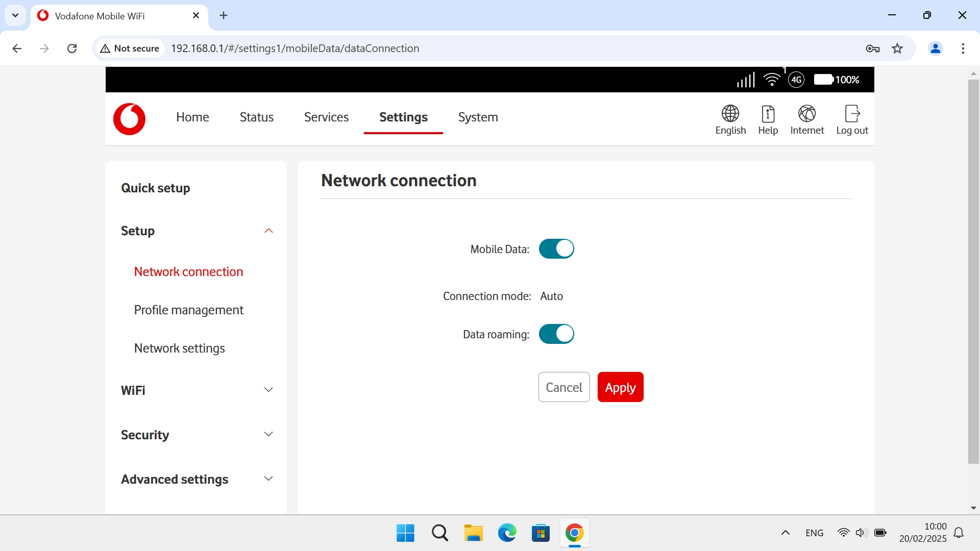
Task: Expand the Security sidebar section
Action: point(268,435)
